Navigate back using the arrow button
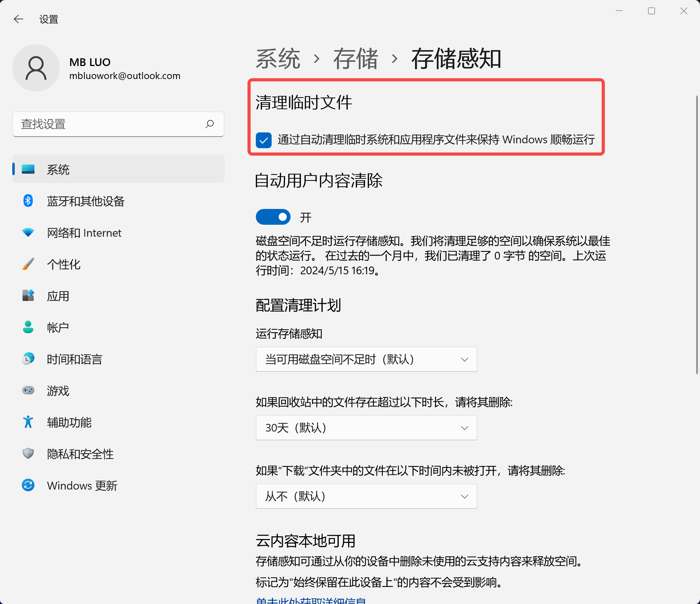This screenshot has width=700, height=604. (x=18, y=19)
